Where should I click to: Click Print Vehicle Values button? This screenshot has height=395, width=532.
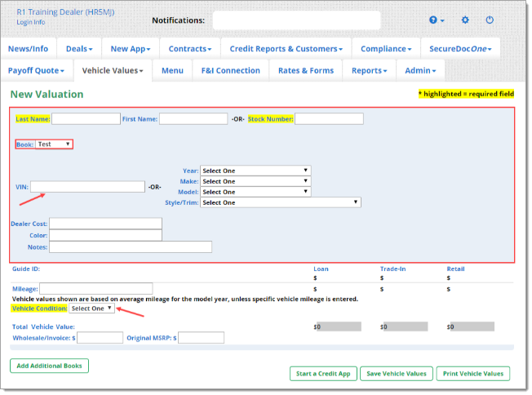tap(473, 374)
